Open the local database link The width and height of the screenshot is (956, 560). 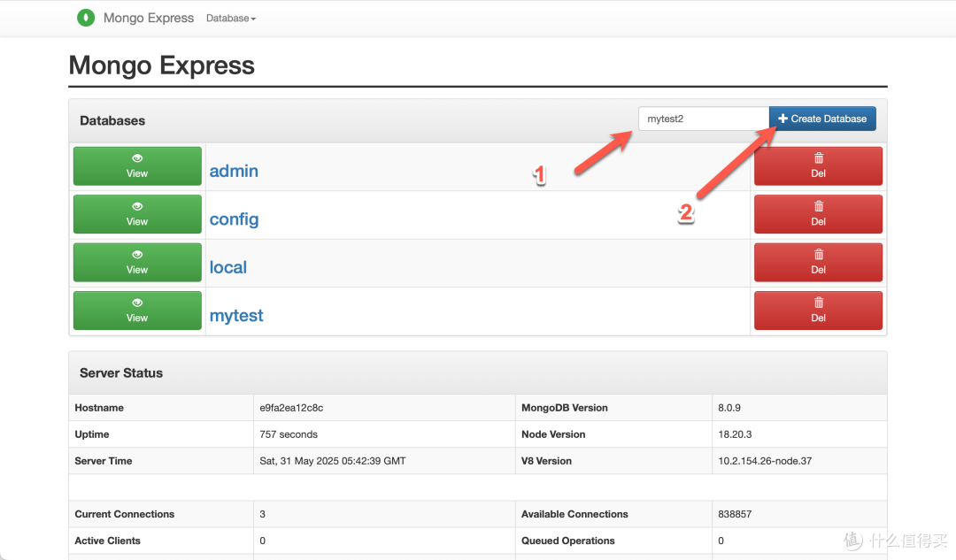pos(228,267)
